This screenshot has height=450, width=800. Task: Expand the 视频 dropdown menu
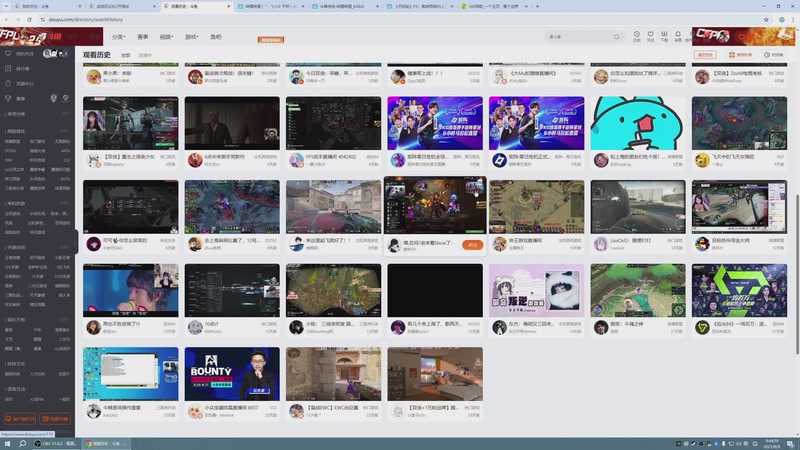[166, 37]
